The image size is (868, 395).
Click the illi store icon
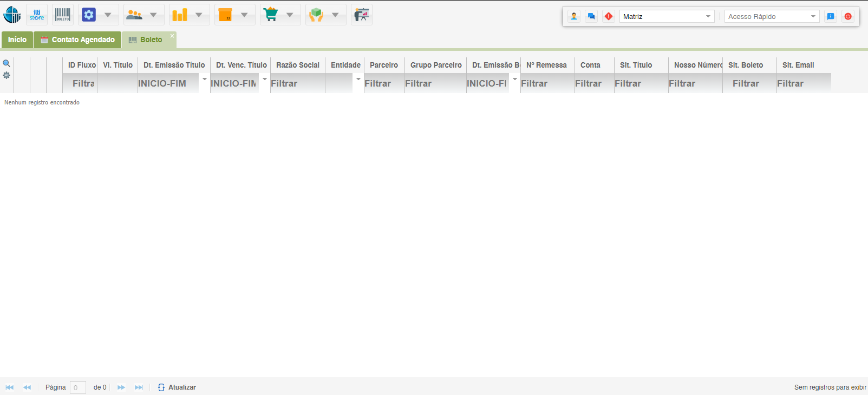[37, 15]
